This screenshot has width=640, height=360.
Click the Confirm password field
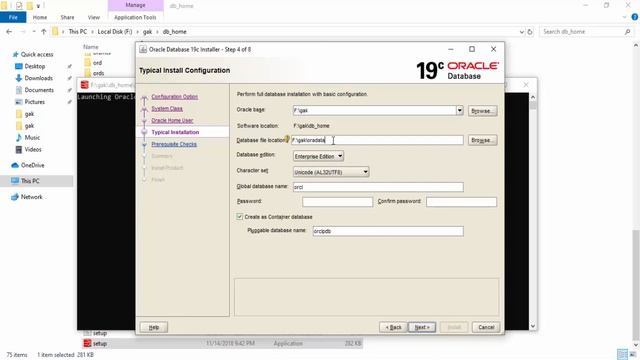462,202
